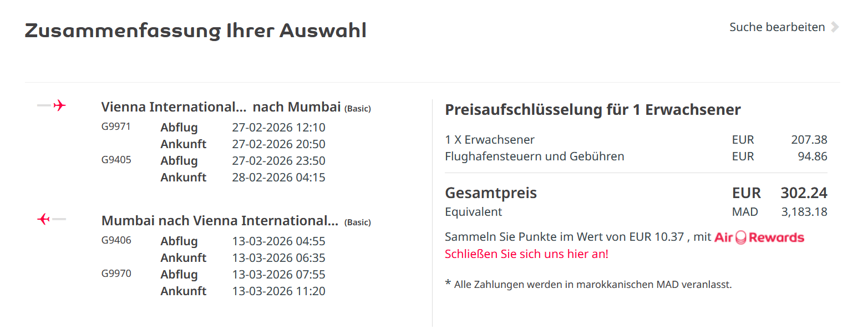Click the 'Zusammenfassung Ihrer Auswahl' title

pyautogui.click(x=195, y=31)
